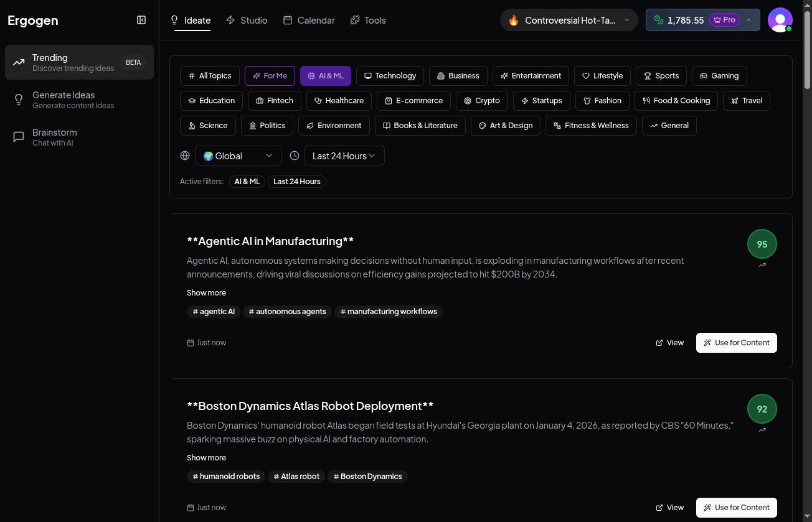Open the Controversial Hot-Takes dropdown
The width and height of the screenshot is (812, 522).
[x=568, y=20]
